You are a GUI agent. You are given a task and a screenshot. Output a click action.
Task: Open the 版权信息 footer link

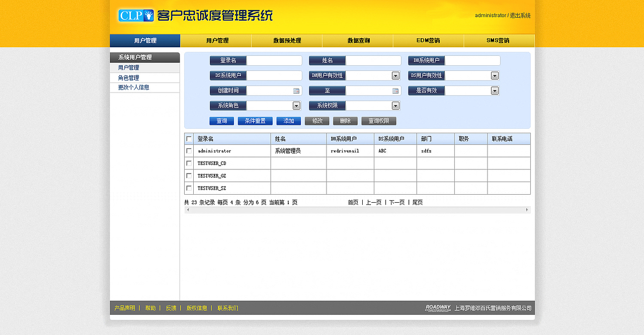pyautogui.click(x=197, y=308)
